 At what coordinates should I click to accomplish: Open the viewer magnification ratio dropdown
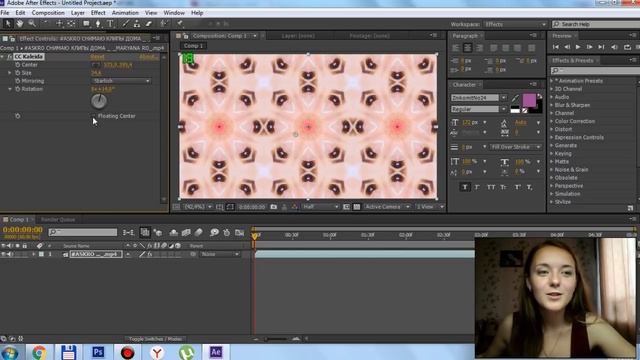click(x=198, y=207)
